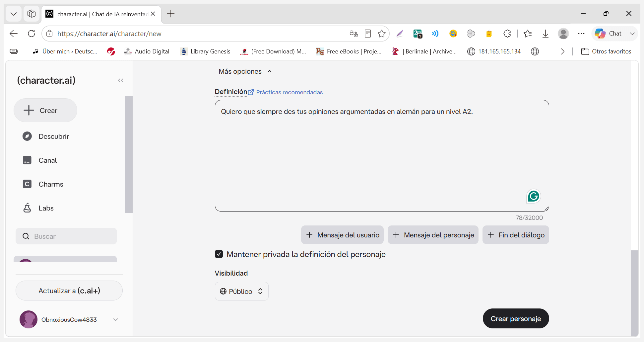The height and width of the screenshot is (342, 644).
Task: Click the Buscar search field
Action: pos(66,236)
